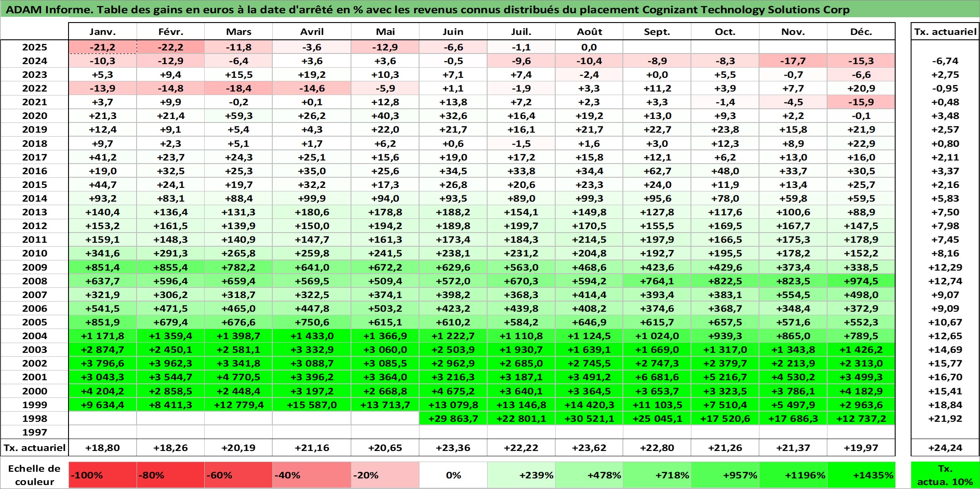Click the Echelle de couleur label
The height and width of the screenshot is (489, 980).
[x=34, y=475]
